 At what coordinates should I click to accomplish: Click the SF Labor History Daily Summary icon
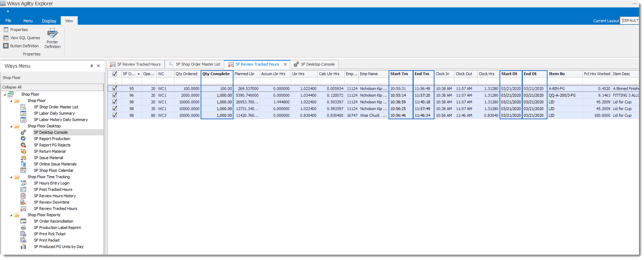coord(23,119)
